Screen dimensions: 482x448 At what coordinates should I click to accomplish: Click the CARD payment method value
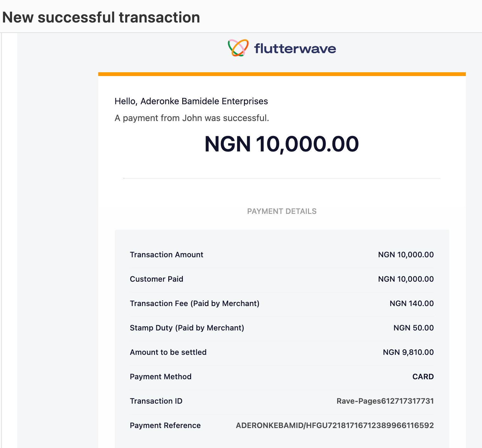(x=423, y=377)
